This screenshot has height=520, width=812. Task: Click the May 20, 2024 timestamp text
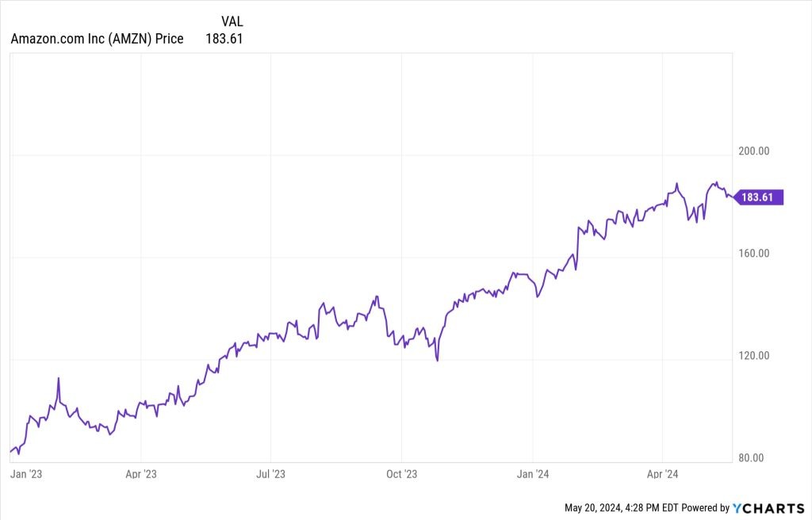point(622,507)
